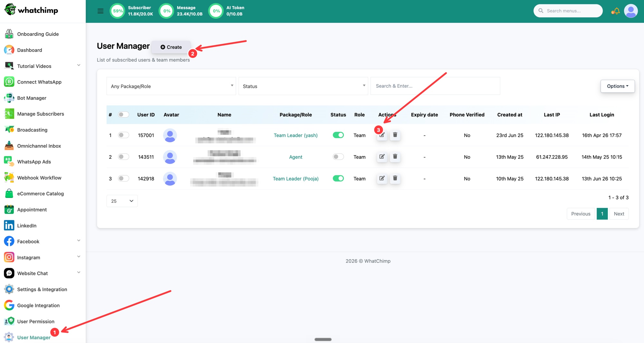Open Omnichannel Inbox menu item

tap(39, 146)
